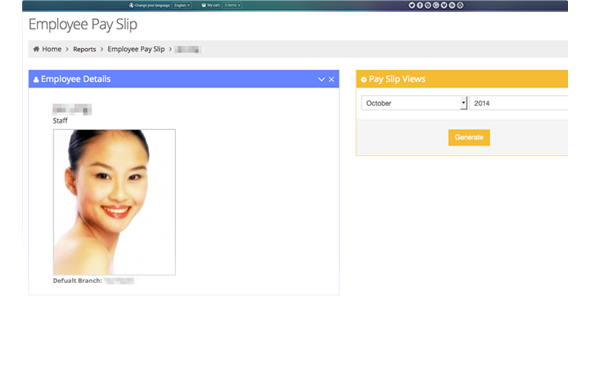Open the October month dropdown

coord(414,103)
